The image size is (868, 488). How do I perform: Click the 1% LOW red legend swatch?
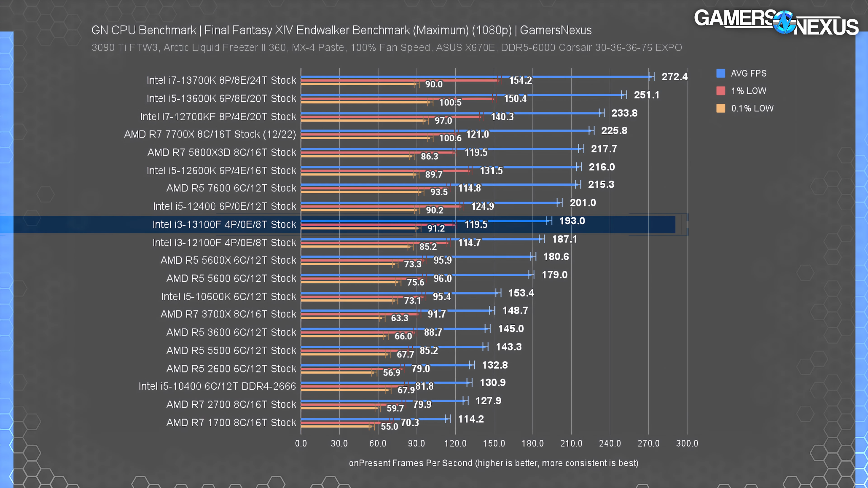tap(721, 91)
